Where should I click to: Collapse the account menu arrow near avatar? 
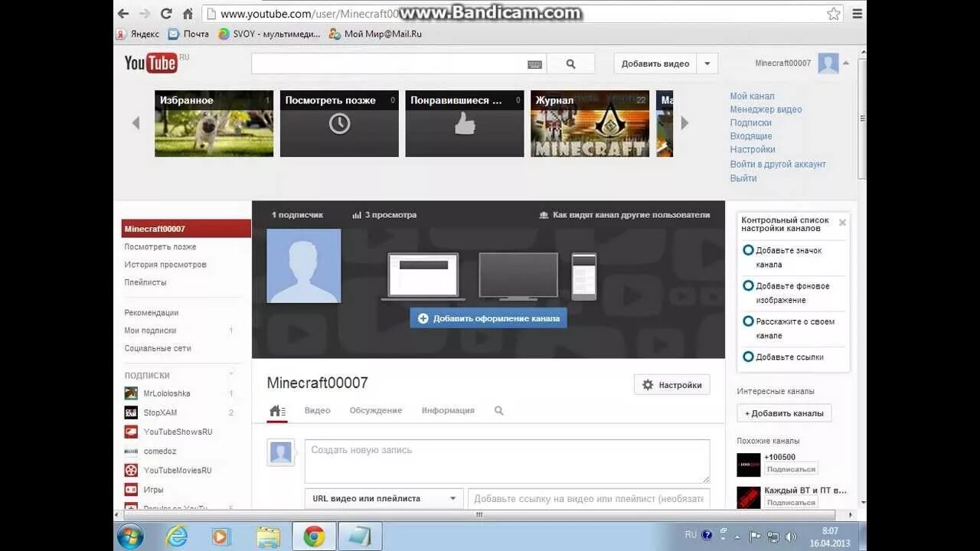pos(845,63)
